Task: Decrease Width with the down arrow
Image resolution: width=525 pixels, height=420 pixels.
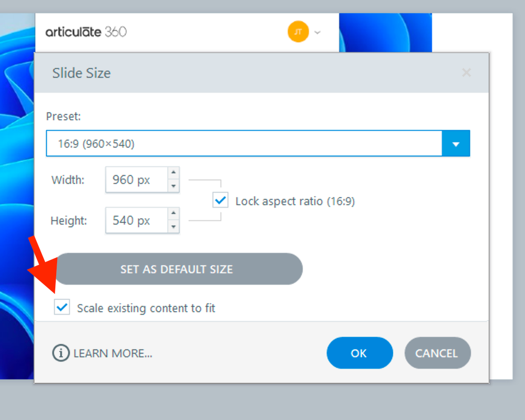Action: click(x=173, y=186)
